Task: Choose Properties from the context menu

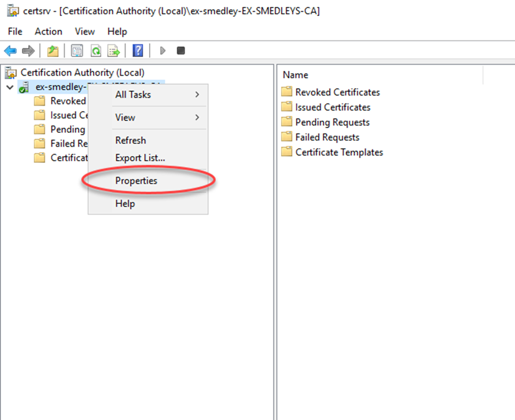Action: point(136,181)
